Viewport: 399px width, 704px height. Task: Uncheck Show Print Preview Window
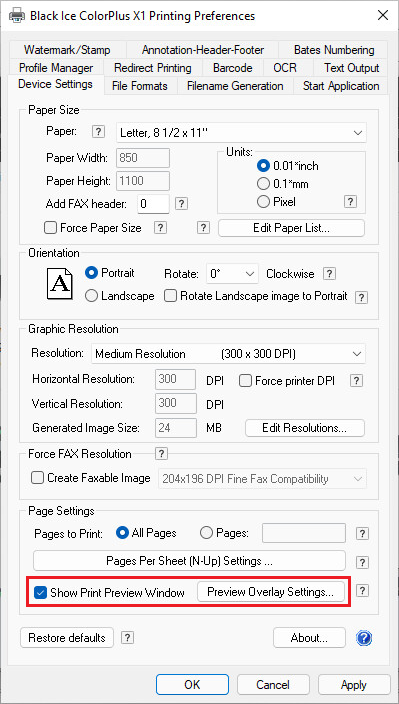(41, 593)
